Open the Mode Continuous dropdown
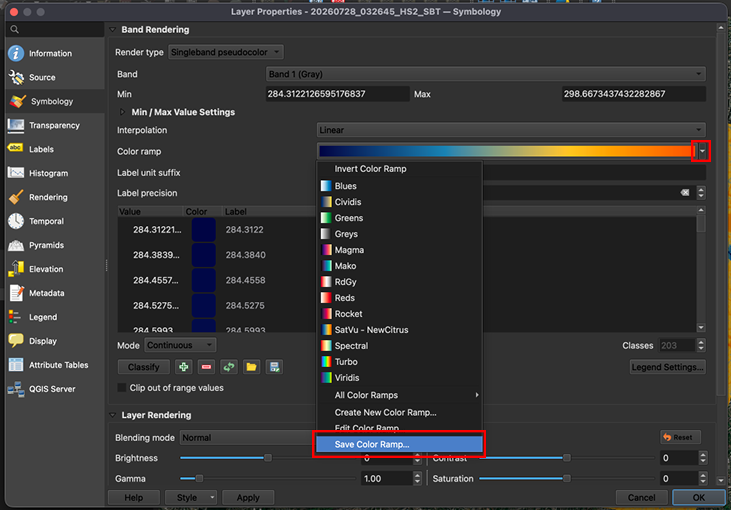This screenshot has height=510, width=732. (x=180, y=345)
